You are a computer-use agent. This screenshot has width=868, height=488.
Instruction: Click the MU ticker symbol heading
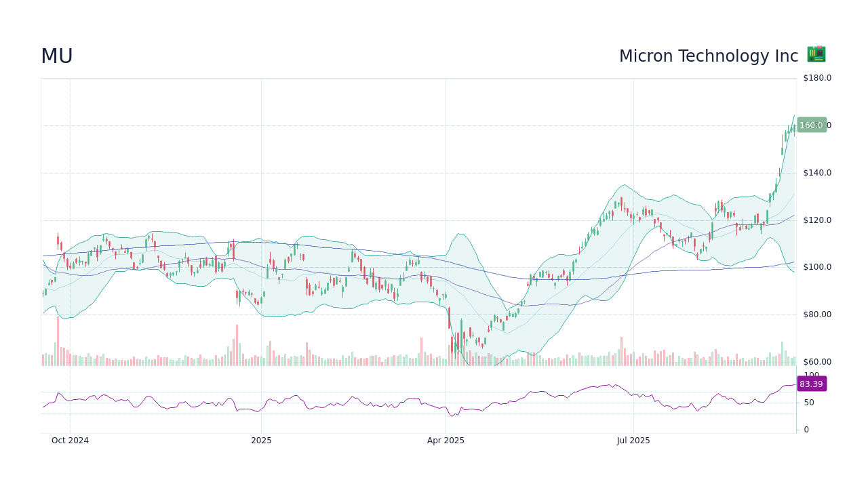(57, 57)
